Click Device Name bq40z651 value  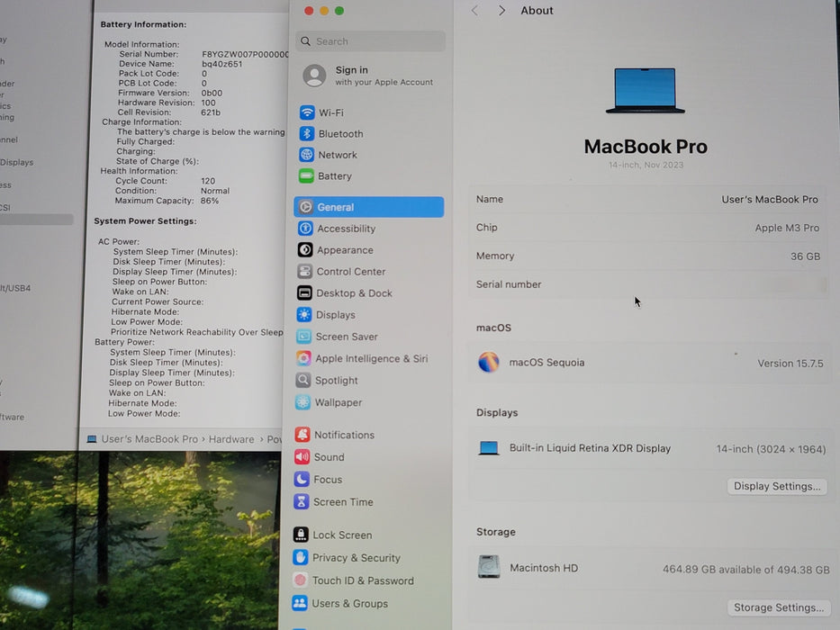pos(221,64)
